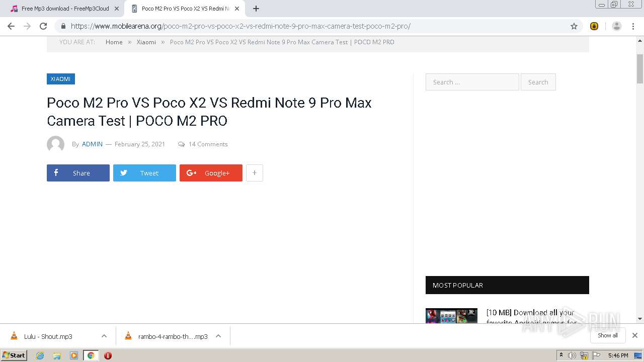Open a new tab with plus button

(x=256, y=9)
